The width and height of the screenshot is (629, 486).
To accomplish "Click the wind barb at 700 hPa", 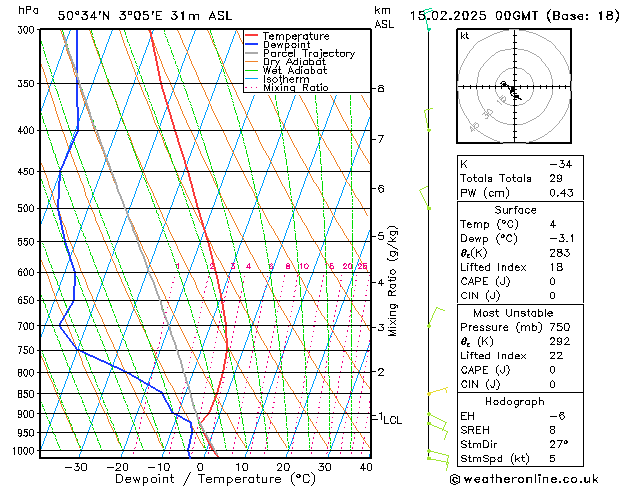I will (436, 317).
